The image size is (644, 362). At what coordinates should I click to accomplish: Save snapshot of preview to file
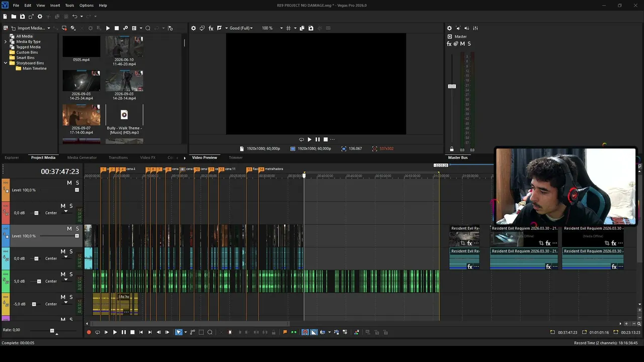click(310, 28)
